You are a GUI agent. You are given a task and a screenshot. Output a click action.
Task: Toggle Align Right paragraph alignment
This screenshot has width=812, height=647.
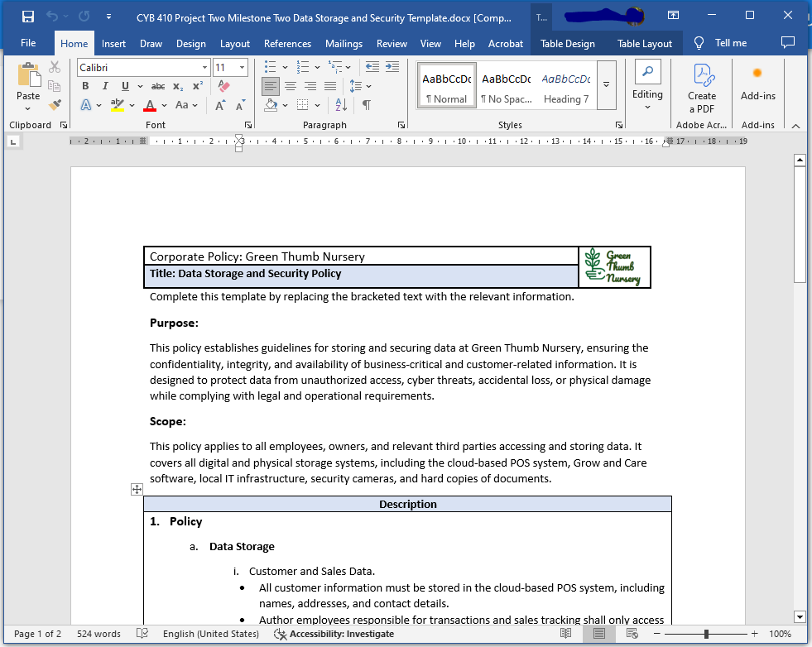coord(310,86)
